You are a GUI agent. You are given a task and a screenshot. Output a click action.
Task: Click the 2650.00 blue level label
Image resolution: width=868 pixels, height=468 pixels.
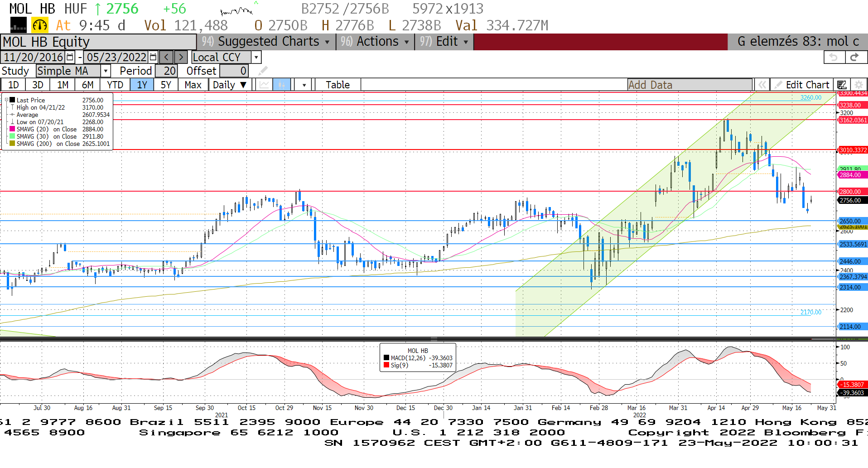click(853, 221)
